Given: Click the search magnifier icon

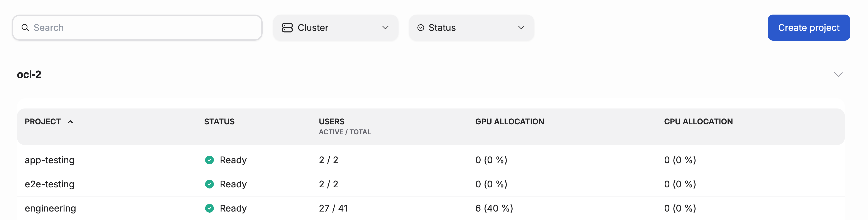Looking at the screenshot, I should (26, 28).
